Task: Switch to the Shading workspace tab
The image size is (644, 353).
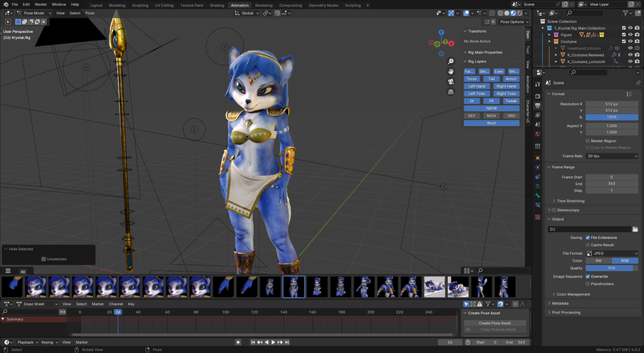Action: click(x=217, y=5)
